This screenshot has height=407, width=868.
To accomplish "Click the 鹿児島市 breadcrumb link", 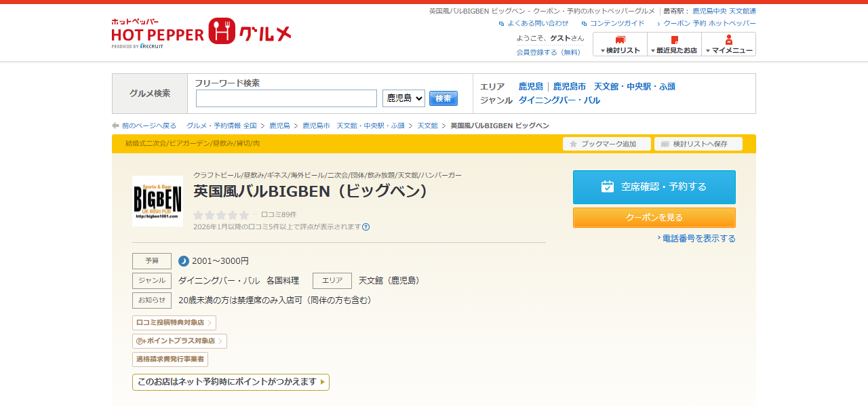I will point(316,125).
